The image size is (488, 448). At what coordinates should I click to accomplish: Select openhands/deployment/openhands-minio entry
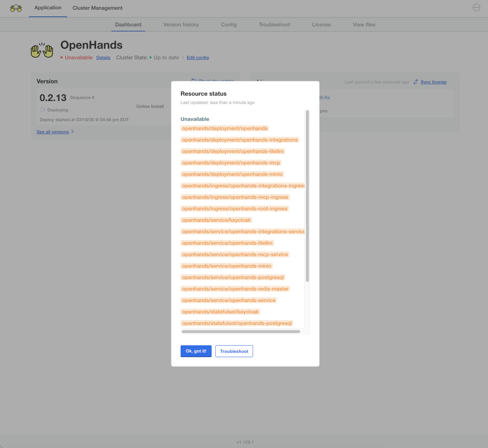click(x=232, y=174)
